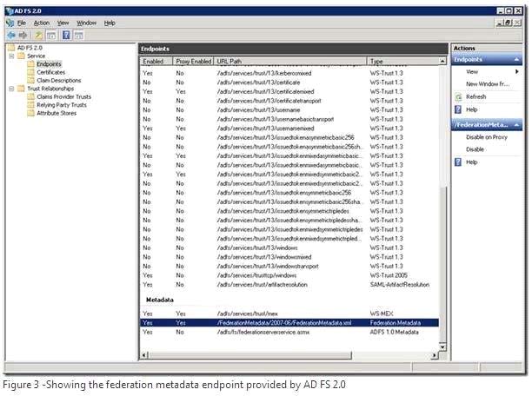Collapse the Trust Relationships tree node
Viewport: 532px width, 396px height.
(x=11, y=89)
